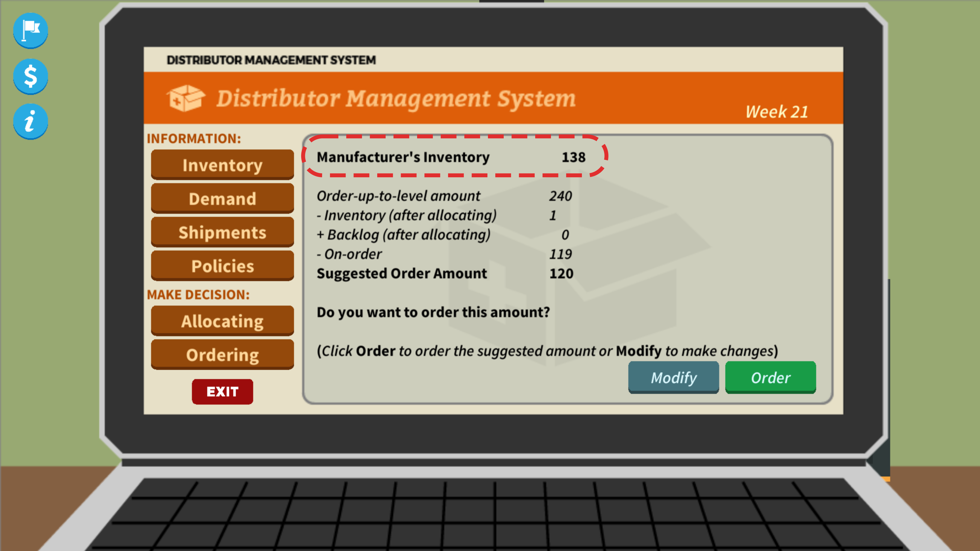This screenshot has width=980, height=551.
Task: View the Shipments information
Action: coord(222,232)
